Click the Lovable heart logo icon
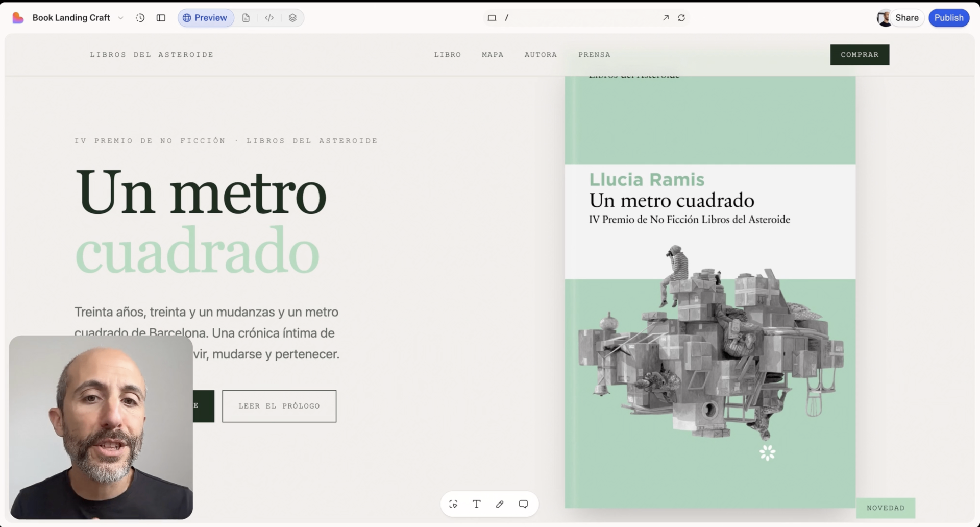980x527 pixels. [18, 18]
